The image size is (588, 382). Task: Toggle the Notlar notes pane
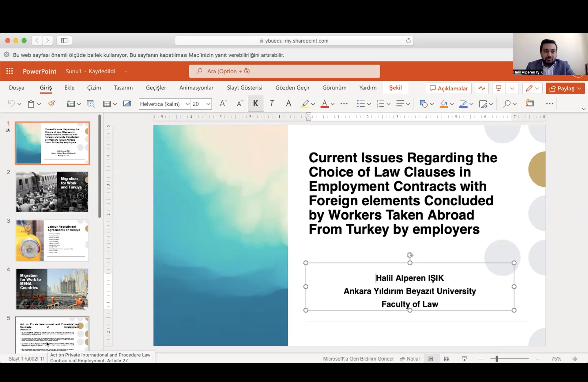410,359
